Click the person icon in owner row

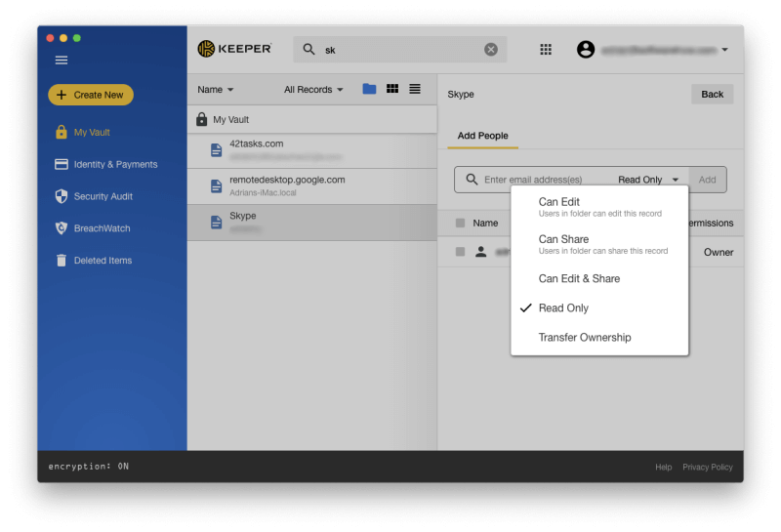pyautogui.click(x=480, y=252)
